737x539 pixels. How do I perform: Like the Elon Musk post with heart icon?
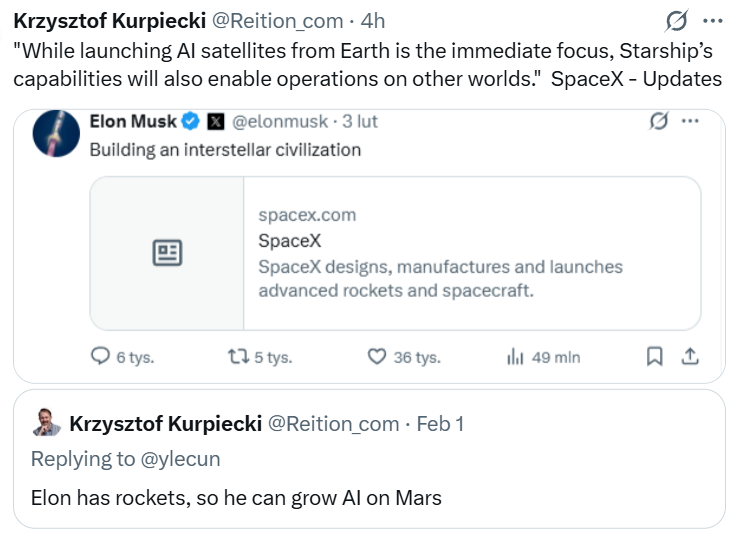click(377, 357)
